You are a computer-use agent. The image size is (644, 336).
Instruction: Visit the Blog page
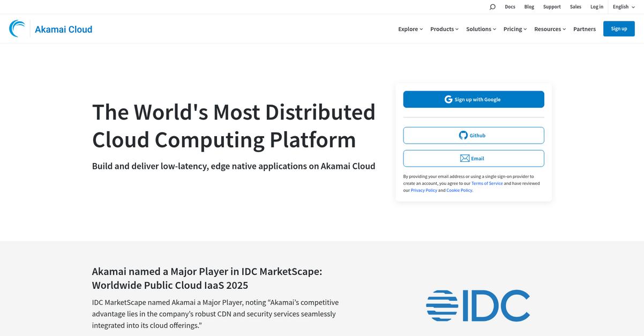(529, 7)
